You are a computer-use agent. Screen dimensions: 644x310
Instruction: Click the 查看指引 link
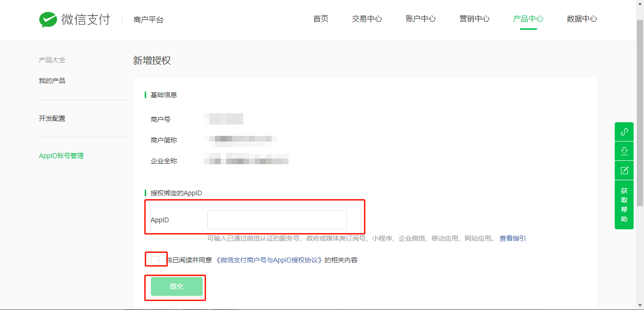click(512, 238)
